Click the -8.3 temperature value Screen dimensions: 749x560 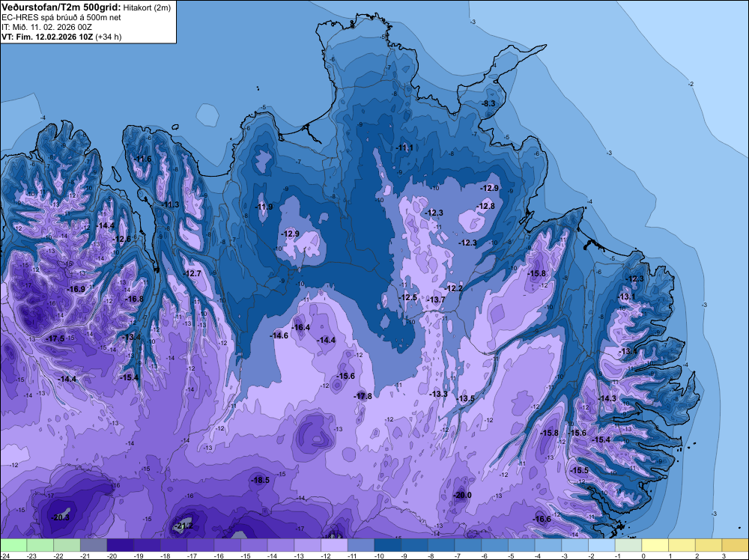pyautogui.click(x=488, y=103)
